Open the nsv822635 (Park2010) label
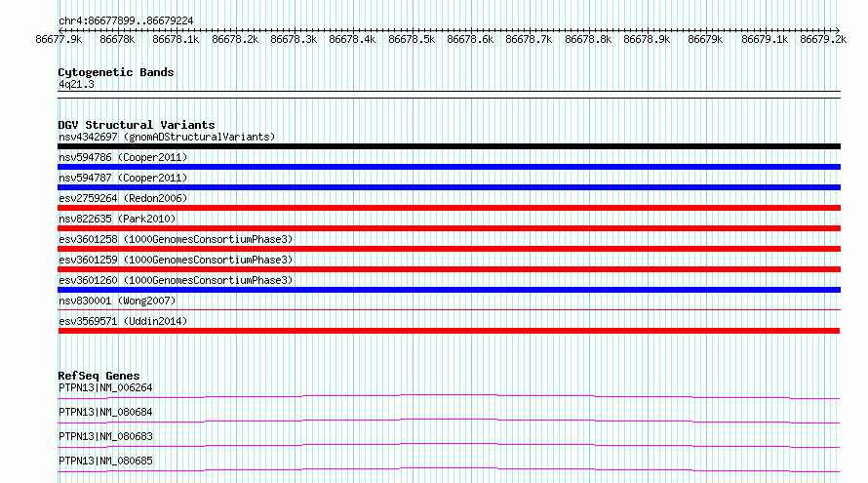The image size is (868, 483). [117, 219]
